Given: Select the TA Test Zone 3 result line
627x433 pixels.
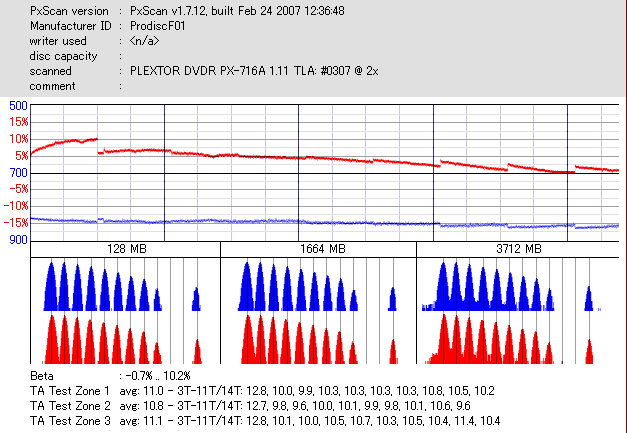Looking at the screenshot, I should coord(265,421).
